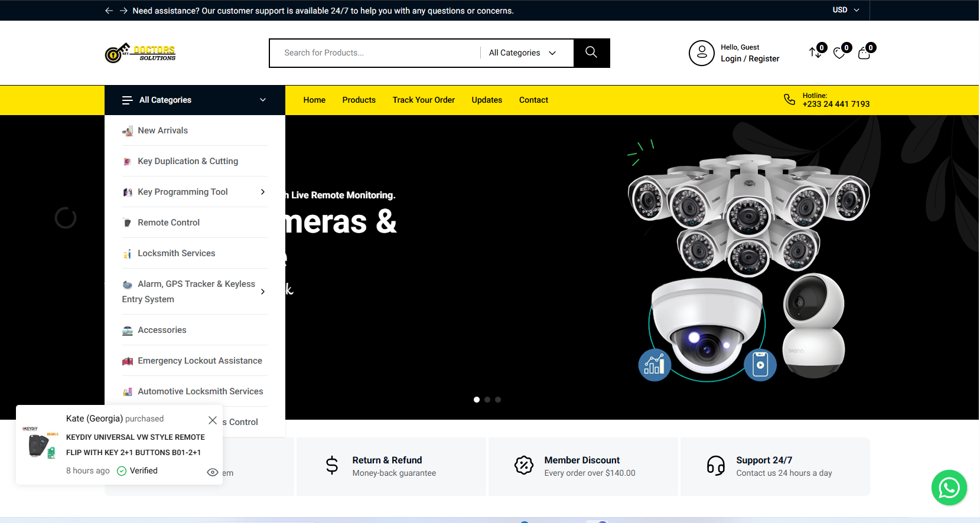Collapse the All Categories sidebar menu
Viewport: 980px width, 523px height.
(x=263, y=100)
